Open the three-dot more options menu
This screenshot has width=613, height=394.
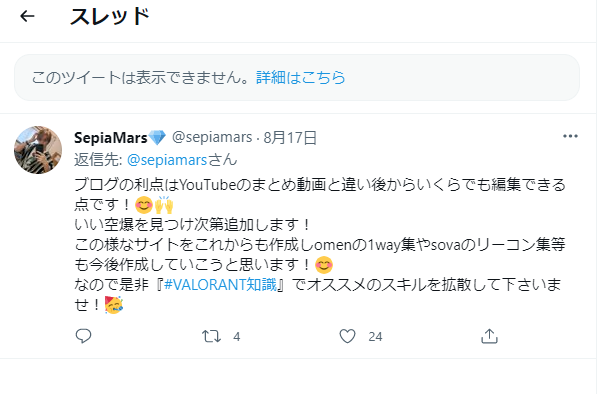coord(570,136)
